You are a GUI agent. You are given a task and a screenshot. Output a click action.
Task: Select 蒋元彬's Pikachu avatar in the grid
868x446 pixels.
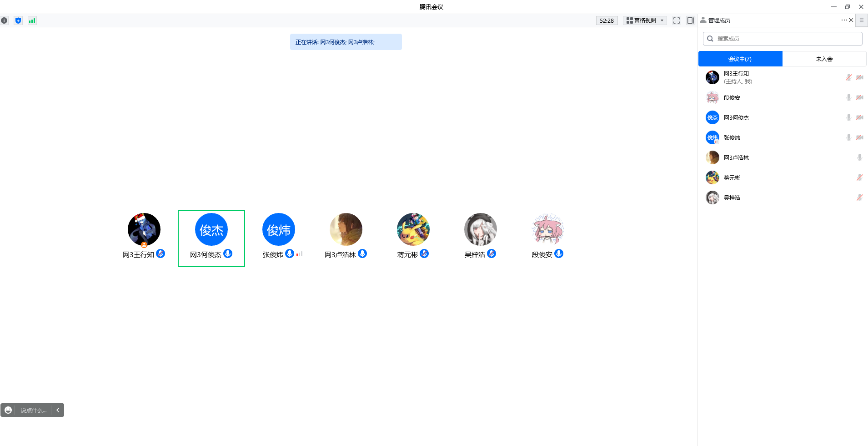pyautogui.click(x=413, y=229)
